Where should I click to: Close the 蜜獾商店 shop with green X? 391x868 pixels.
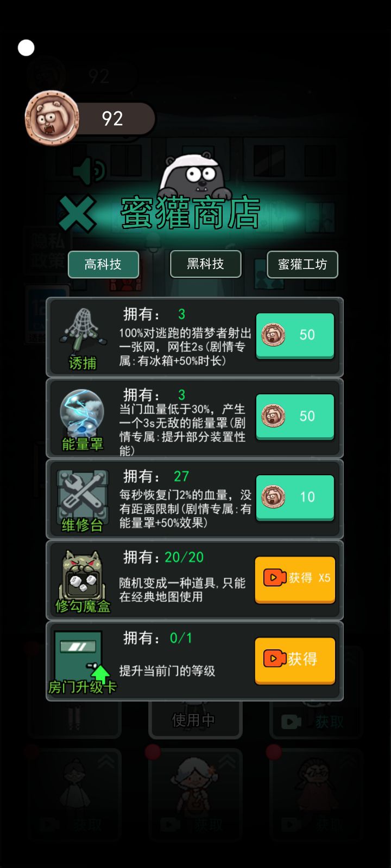[77, 213]
